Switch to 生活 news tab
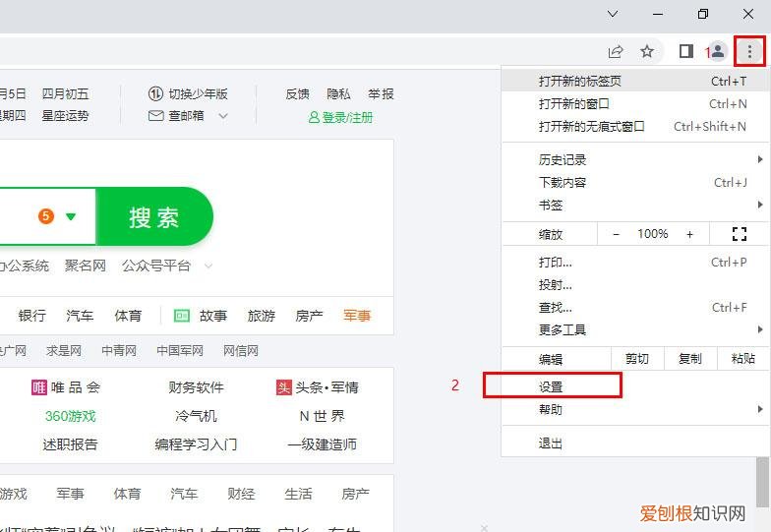Viewport: 771px width, 532px height. coord(298,494)
